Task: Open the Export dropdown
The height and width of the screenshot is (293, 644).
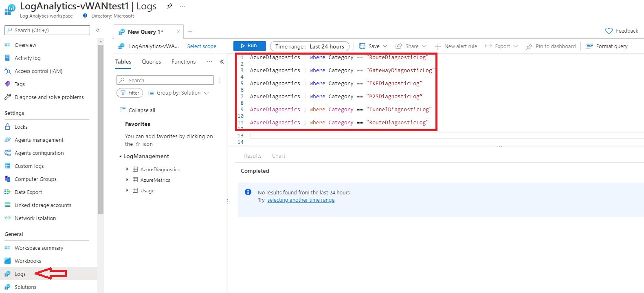Action: pyautogui.click(x=501, y=46)
